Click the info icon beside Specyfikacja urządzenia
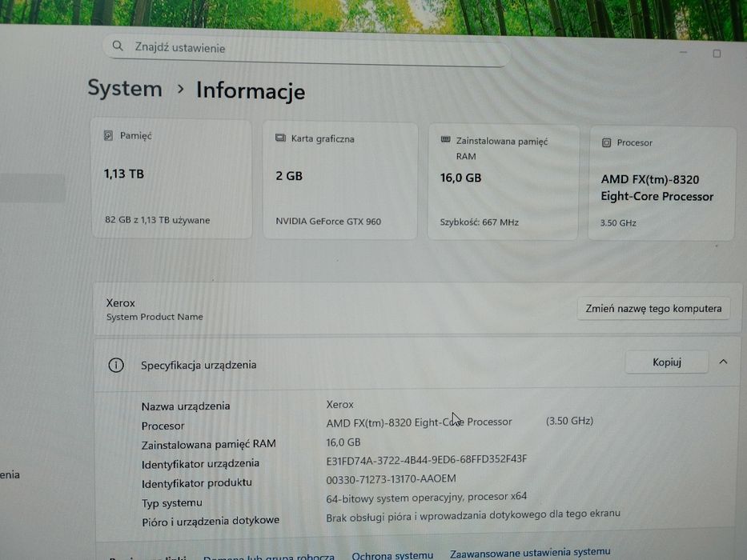Image resolution: width=747 pixels, height=560 pixels. pyautogui.click(x=116, y=366)
